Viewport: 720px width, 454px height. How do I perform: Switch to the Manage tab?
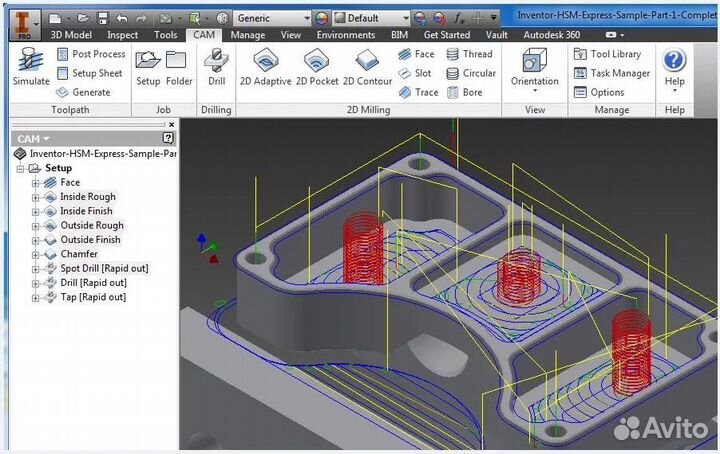coord(248,35)
